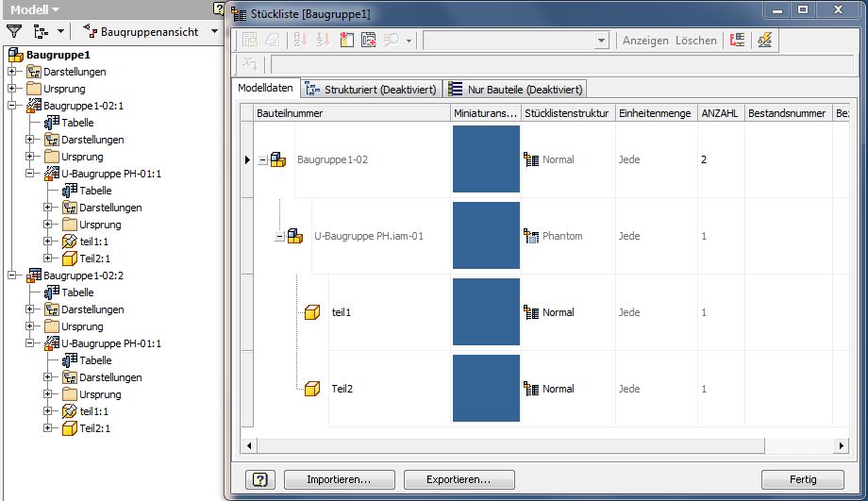The height and width of the screenshot is (501, 868).
Task: Click the teil1 part icon in table
Action: coord(312,312)
